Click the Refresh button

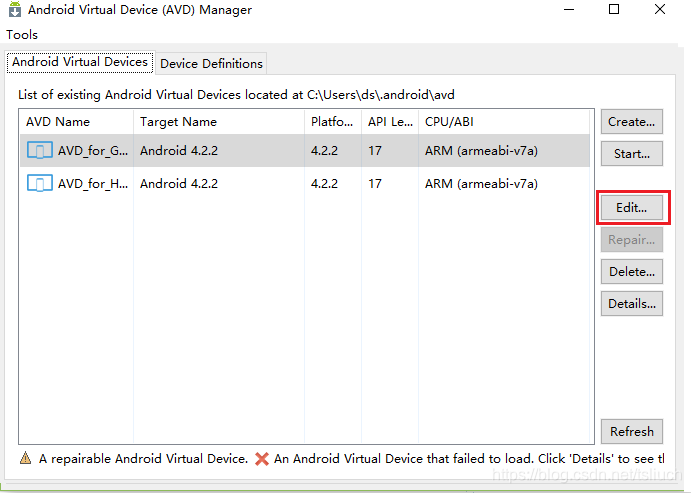coord(632,431)
